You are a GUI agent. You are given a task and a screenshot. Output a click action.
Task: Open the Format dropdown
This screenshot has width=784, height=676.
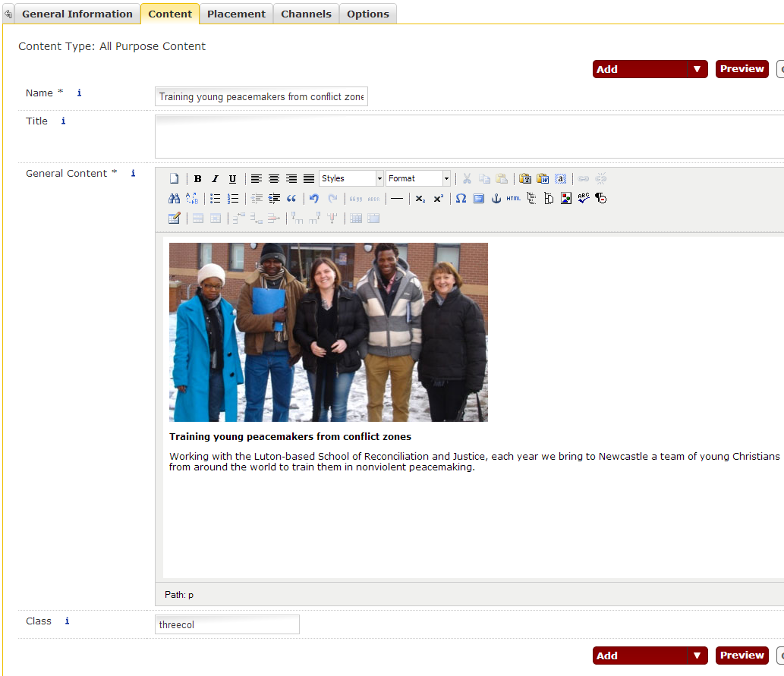coord(418,179)
